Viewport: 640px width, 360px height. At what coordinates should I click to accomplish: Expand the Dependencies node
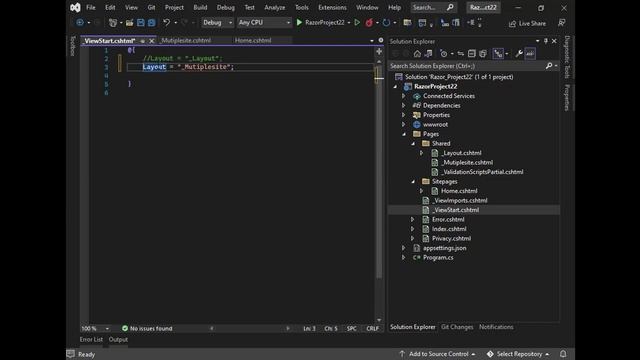tap(404, 105)
